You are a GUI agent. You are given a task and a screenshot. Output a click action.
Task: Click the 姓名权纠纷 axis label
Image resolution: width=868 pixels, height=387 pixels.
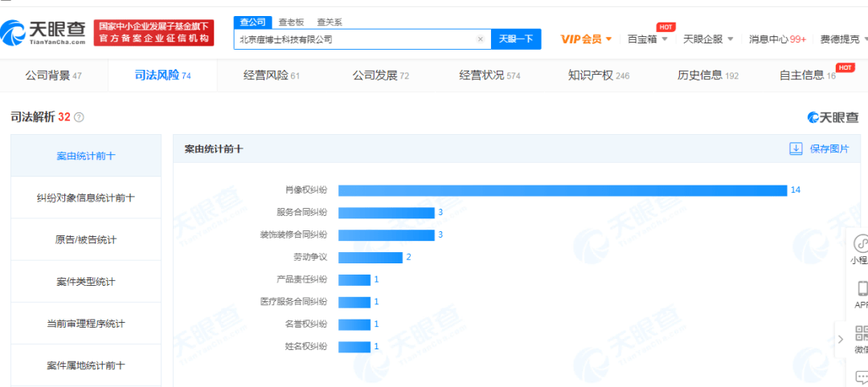306,347
